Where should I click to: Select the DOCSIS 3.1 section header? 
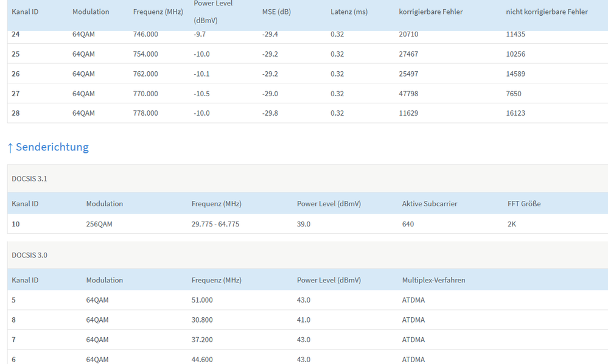(x=30, y=178)
